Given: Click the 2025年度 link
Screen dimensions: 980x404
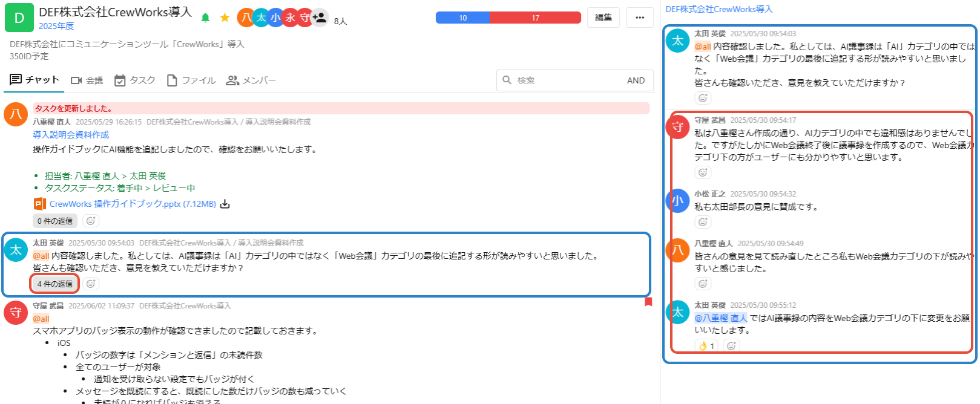Looking at the screenshot, I should [56, 26].
